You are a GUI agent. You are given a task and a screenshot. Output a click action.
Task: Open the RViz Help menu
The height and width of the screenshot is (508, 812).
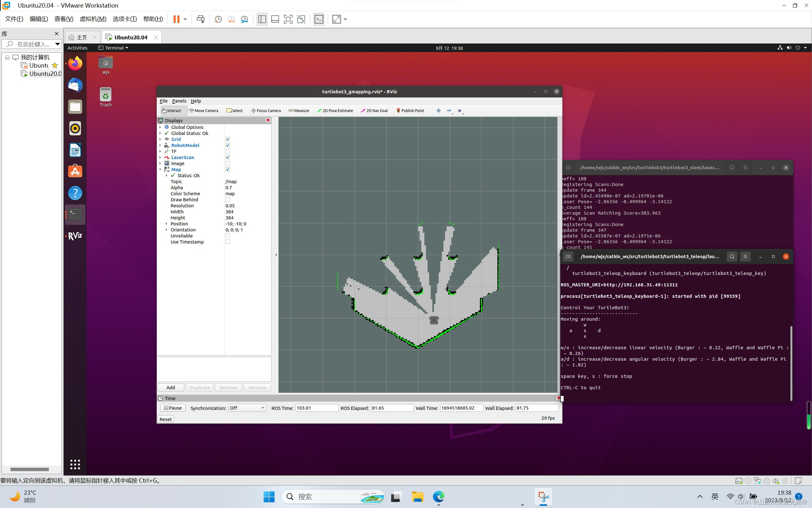(196, 101)
